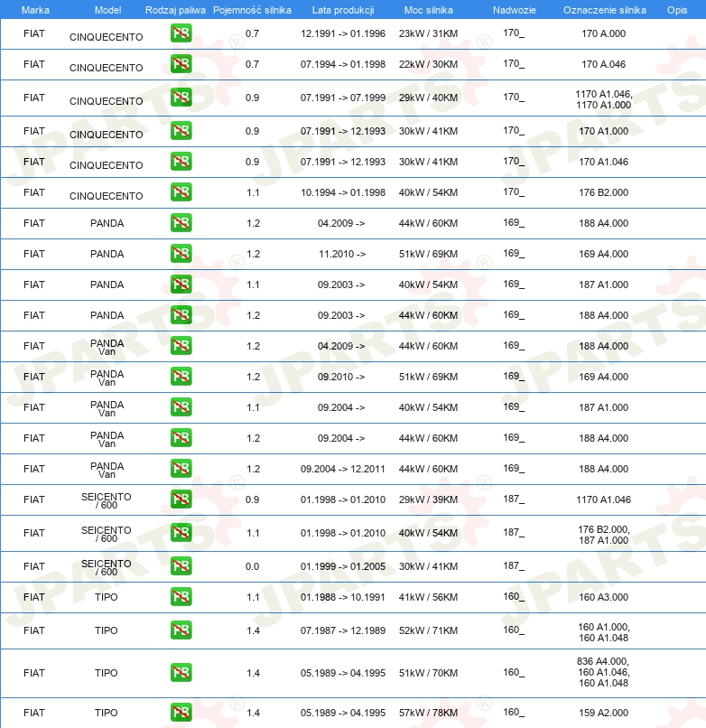Click the date range 07.1987 -> 12.1989
This screenshot has width=706, height=728.
(343, 630)
